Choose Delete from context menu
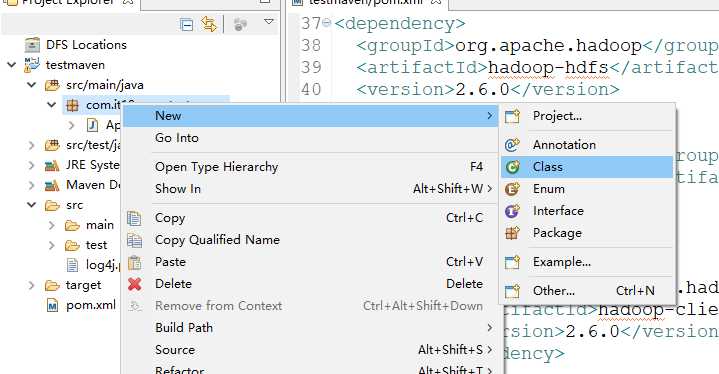This screenshot has height=374, width=719. coord(310,284)
